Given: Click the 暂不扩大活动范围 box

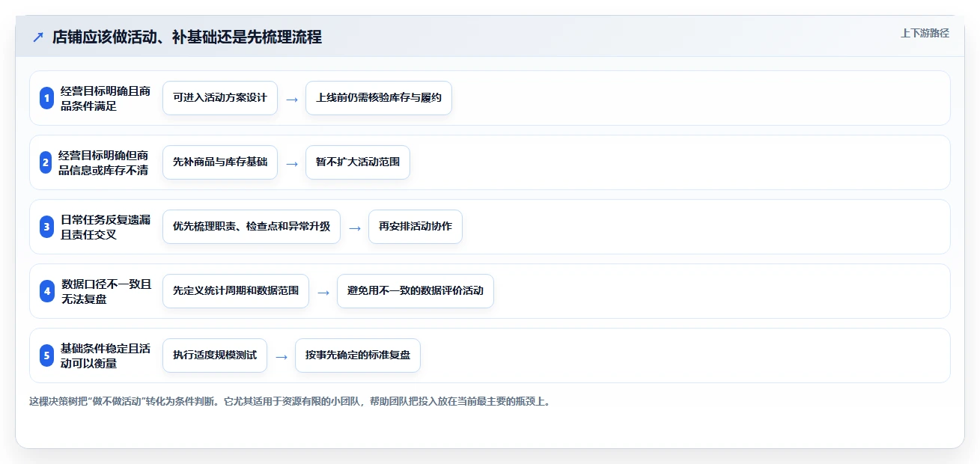Looking at the screenshot, I should pyautogui.click(x=358, y=162).
